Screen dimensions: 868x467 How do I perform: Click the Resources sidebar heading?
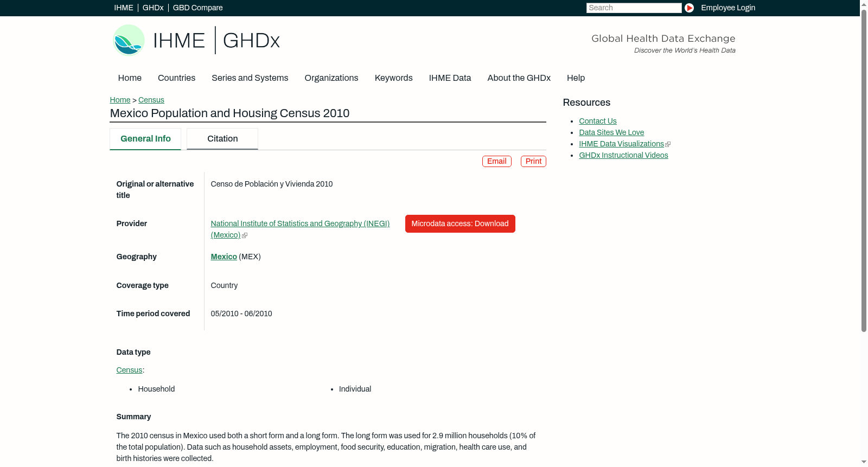(x=586, y=103)
